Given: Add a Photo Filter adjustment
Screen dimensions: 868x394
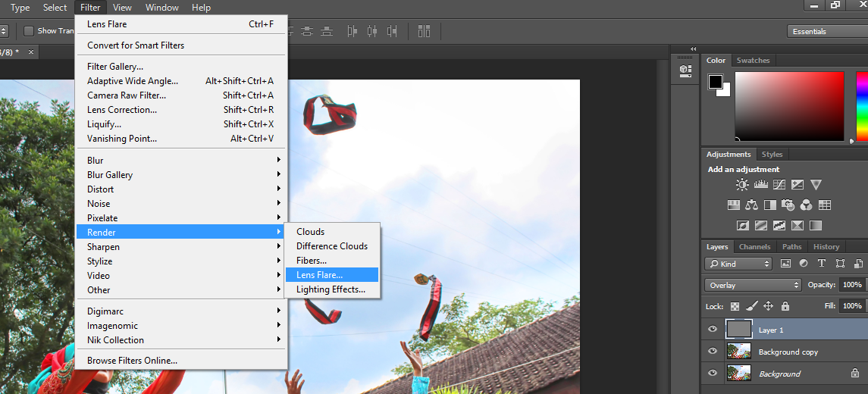Looking at the screenshot, I should pyautogui.click(x=788, y=205).
